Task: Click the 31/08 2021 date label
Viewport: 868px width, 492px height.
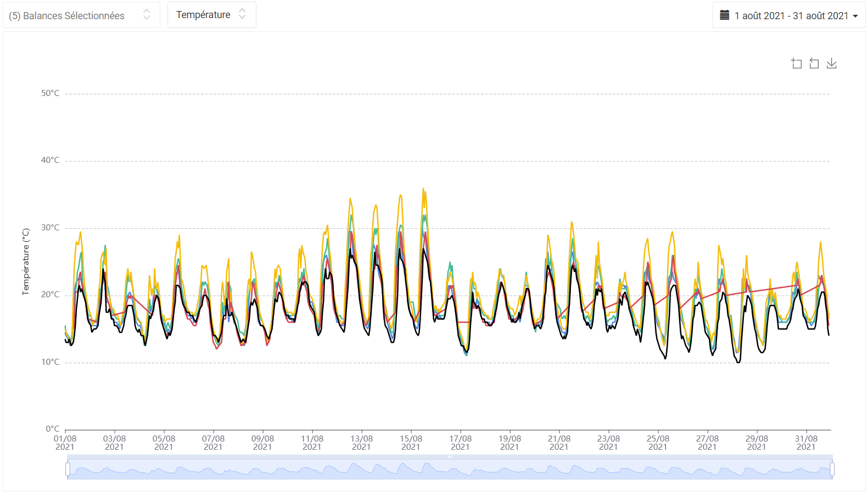Action: [806, 443]
